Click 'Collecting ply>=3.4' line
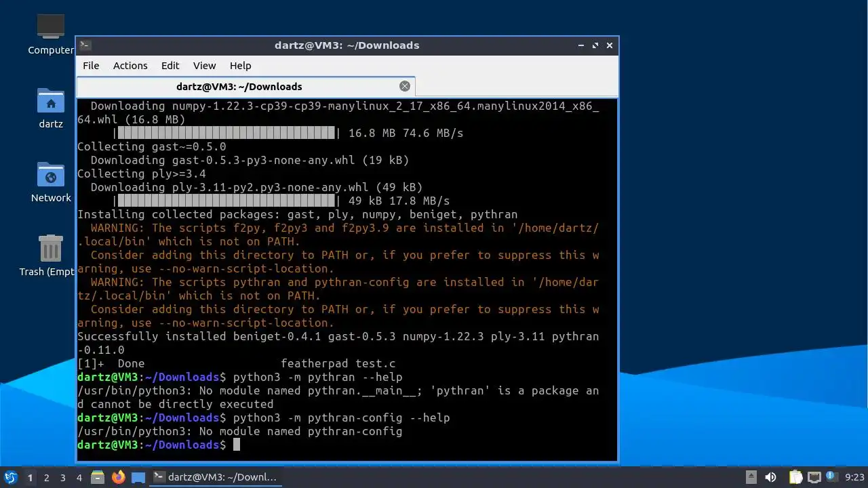 point(142,174)
